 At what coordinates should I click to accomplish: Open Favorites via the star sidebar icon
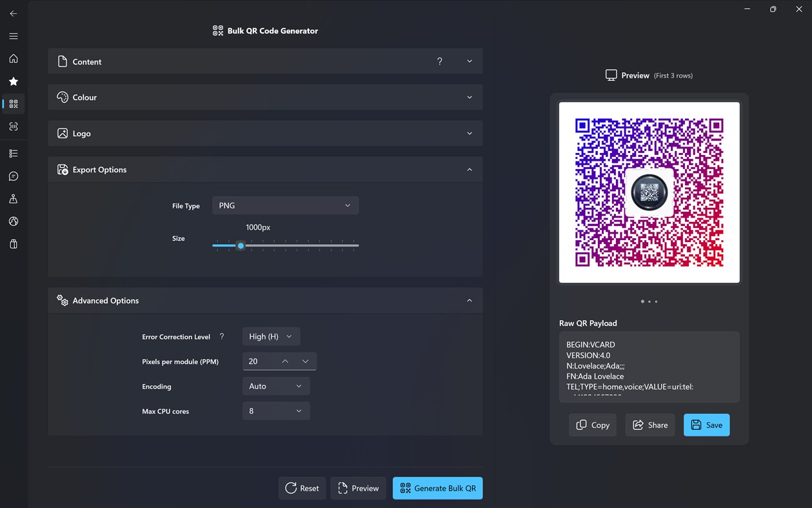13,81
